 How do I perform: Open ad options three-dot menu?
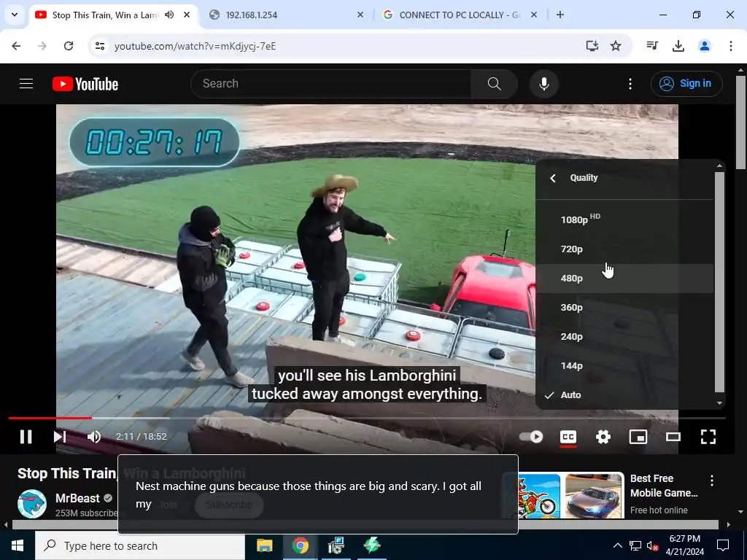point(712,481)
